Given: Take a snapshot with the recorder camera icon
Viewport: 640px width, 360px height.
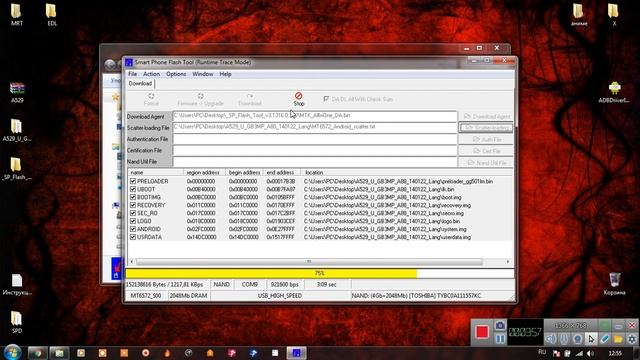Looking at the screenshot, I should pos(500,325).
